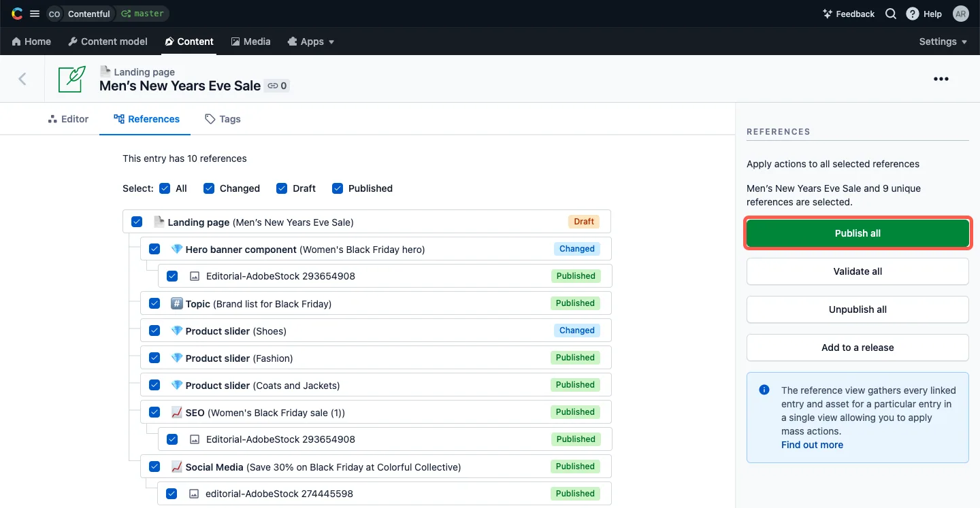Click the Draft status badge on Landing page
The width and height of the screenshot is (980, 508).
(584, 222)
